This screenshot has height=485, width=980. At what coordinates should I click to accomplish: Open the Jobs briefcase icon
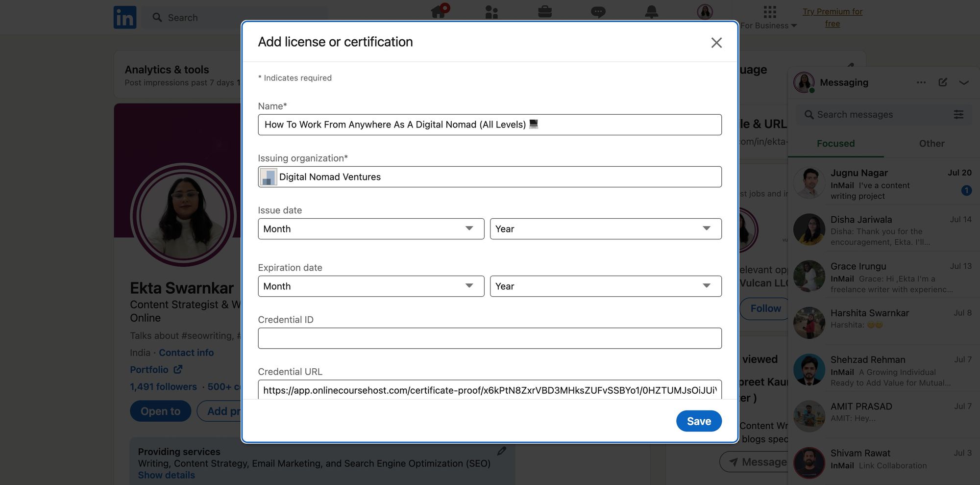click(545, 11)
